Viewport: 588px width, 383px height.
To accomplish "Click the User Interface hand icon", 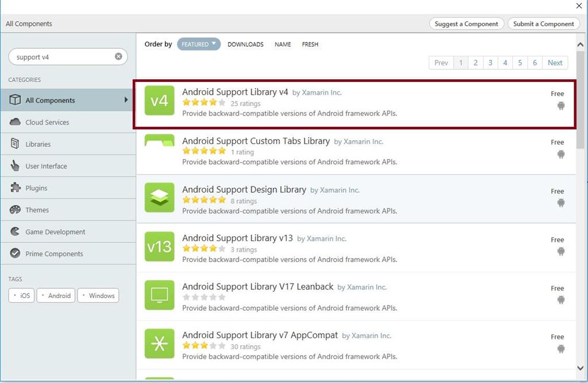I will [15, 165].
